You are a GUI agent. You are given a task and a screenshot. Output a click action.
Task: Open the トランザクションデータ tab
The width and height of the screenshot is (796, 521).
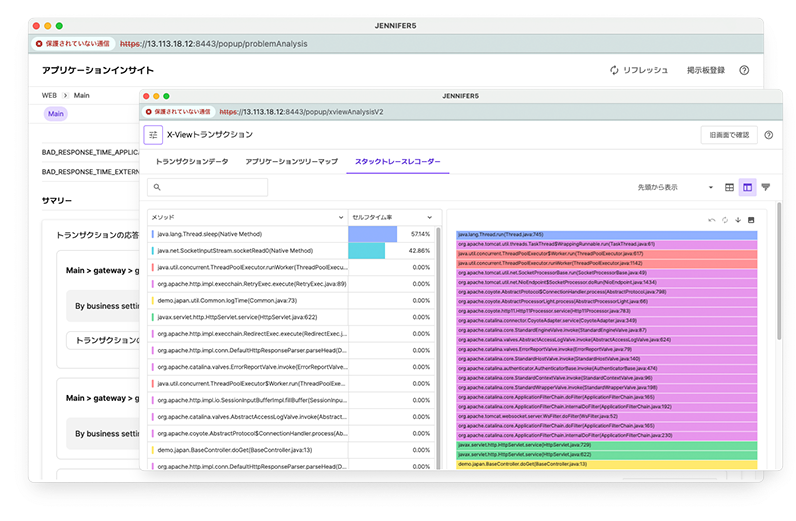click(192, 161)
